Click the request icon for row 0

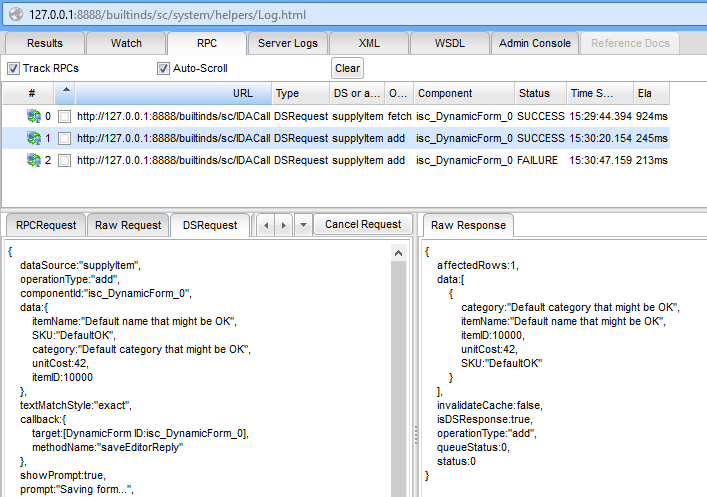coord(33,116)
